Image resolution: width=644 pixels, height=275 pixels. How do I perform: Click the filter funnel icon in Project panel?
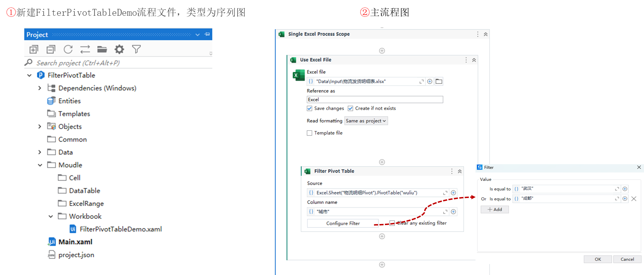(136, 50)
